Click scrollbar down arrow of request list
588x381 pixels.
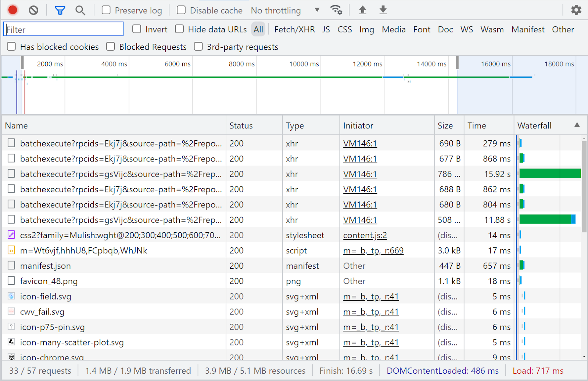click(x=584, y=356)
